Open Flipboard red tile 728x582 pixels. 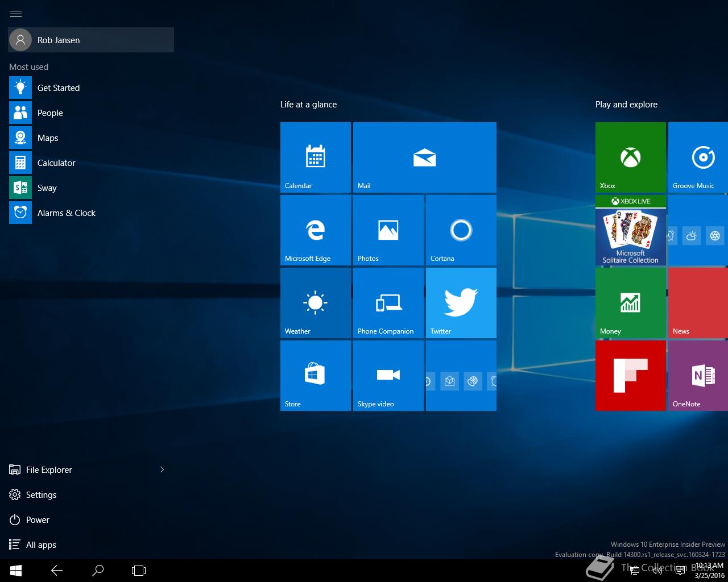(x=631, y=376)
